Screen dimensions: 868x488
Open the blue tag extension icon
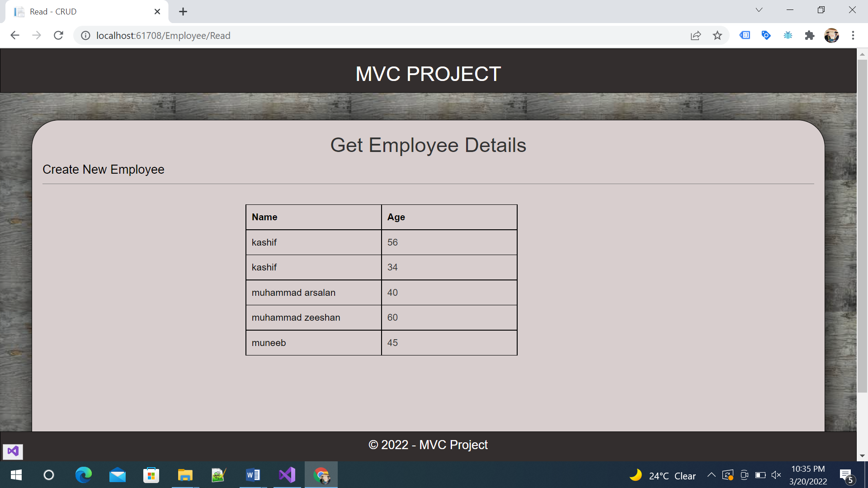tap(766, 35)
